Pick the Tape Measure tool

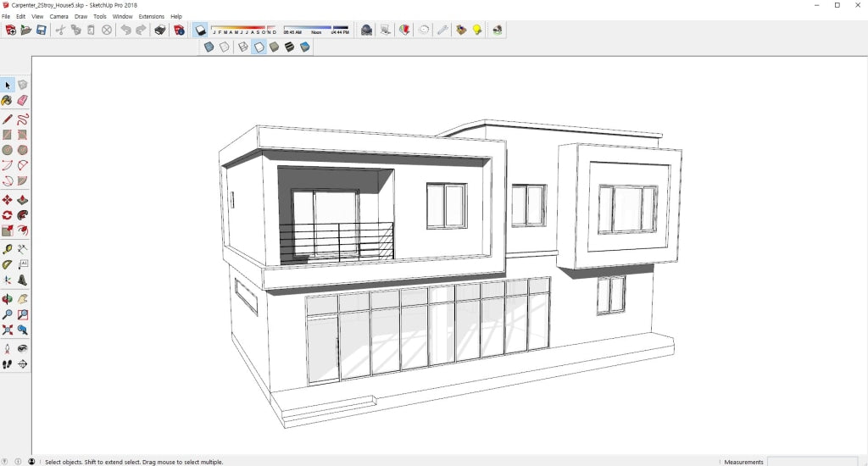coord(7,250)
